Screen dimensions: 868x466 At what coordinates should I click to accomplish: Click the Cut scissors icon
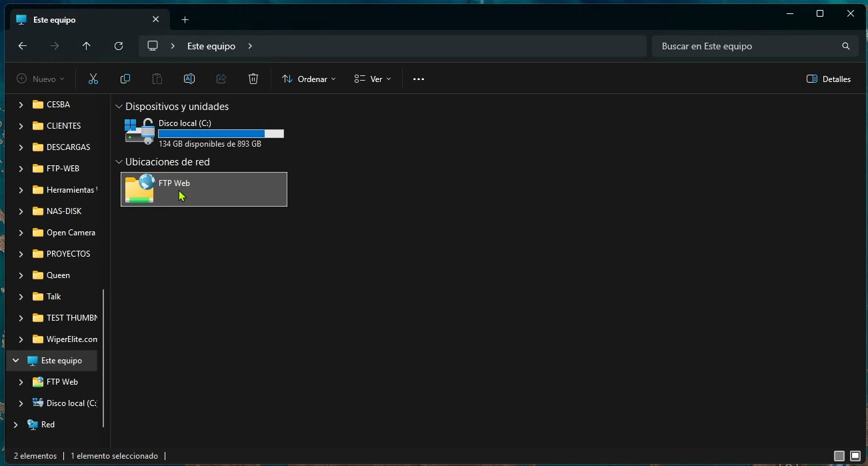tap(93, 79)
